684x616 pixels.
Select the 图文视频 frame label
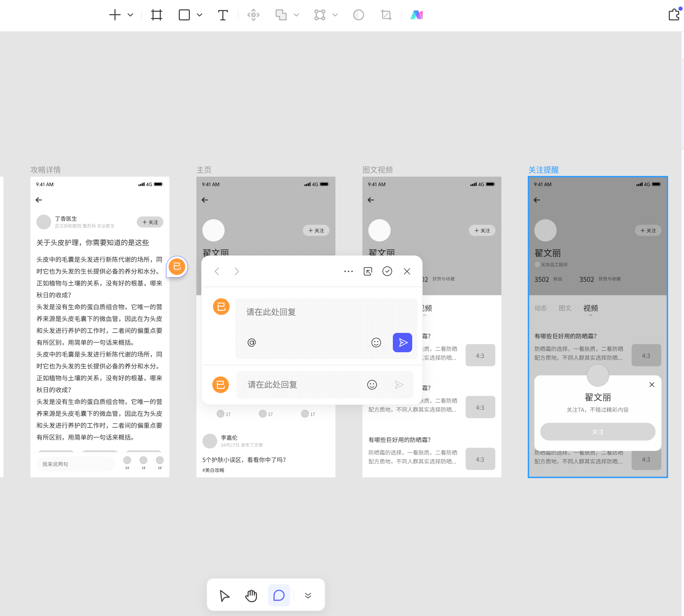(x=378, y=170)
